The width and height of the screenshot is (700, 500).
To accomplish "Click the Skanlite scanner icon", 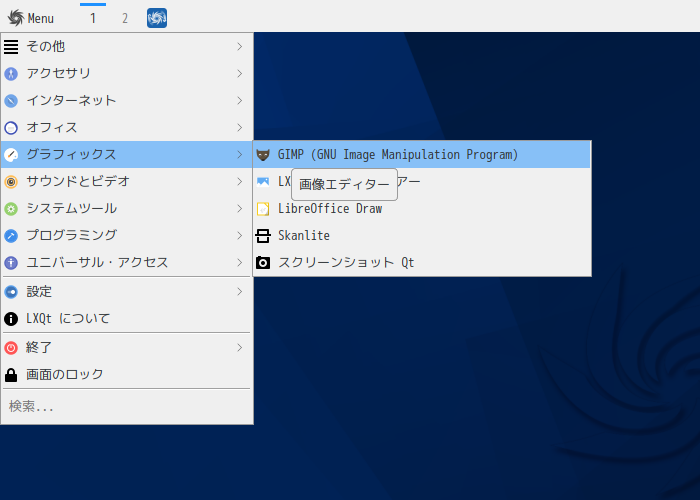I will click(263, 236).
